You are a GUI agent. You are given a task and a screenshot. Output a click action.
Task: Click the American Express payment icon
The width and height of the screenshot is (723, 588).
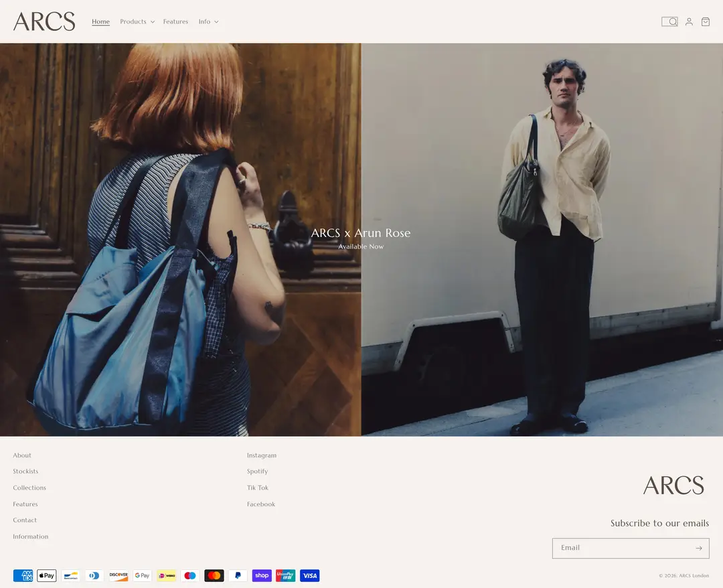[23, 575]
